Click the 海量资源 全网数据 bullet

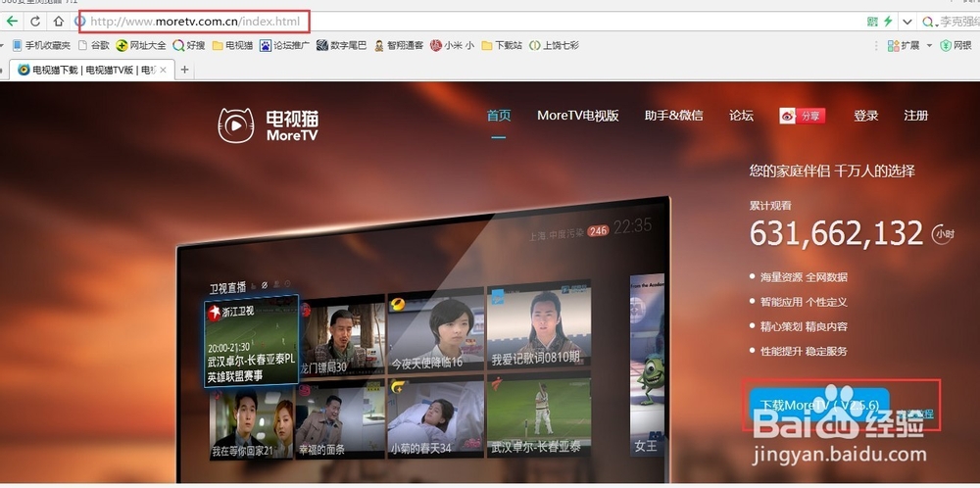click(804, 276)
